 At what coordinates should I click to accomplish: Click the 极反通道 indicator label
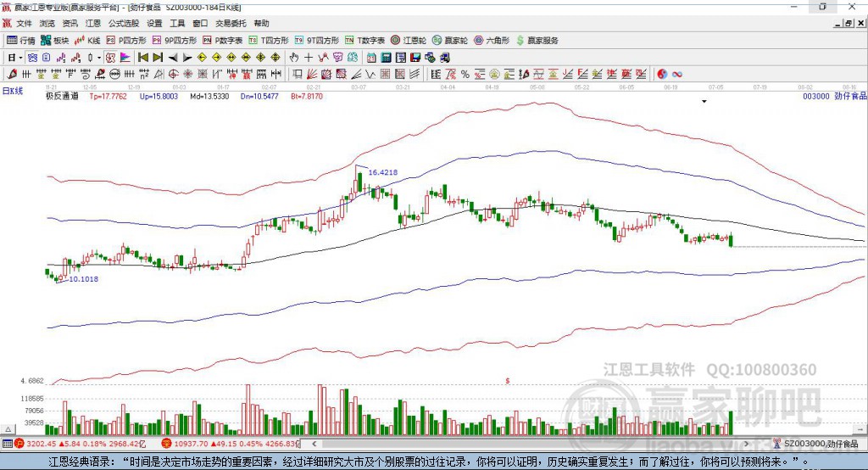(62, 96)
